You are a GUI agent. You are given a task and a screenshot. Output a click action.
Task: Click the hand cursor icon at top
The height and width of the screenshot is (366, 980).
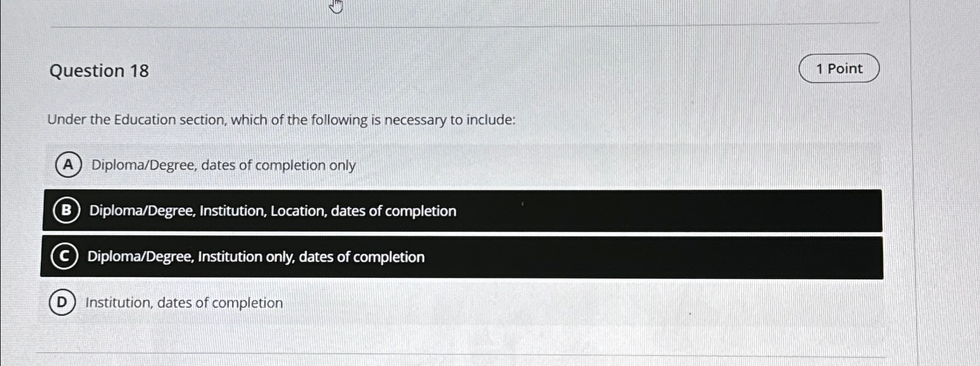tap(336, 8)
